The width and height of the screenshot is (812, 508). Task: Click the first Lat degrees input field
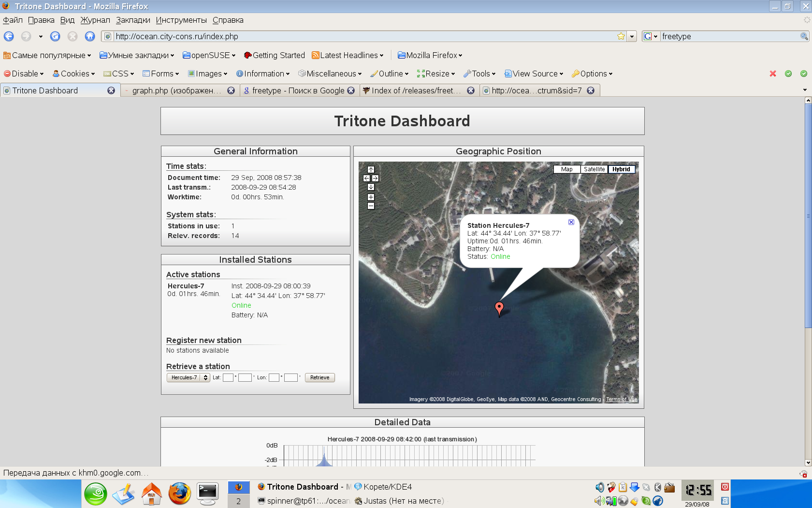click(x=228, y=377)
